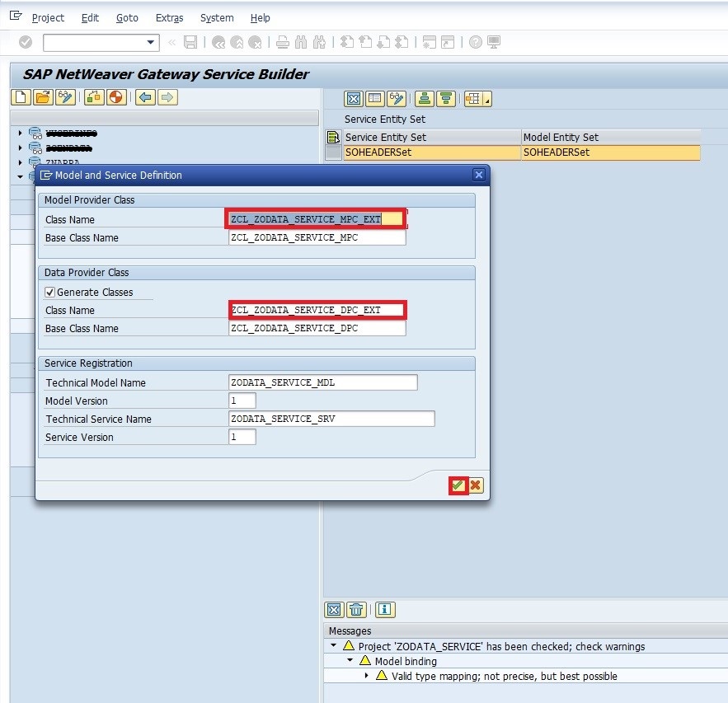
Task: Click the table layout grid icon
Action: pos(473,99)
